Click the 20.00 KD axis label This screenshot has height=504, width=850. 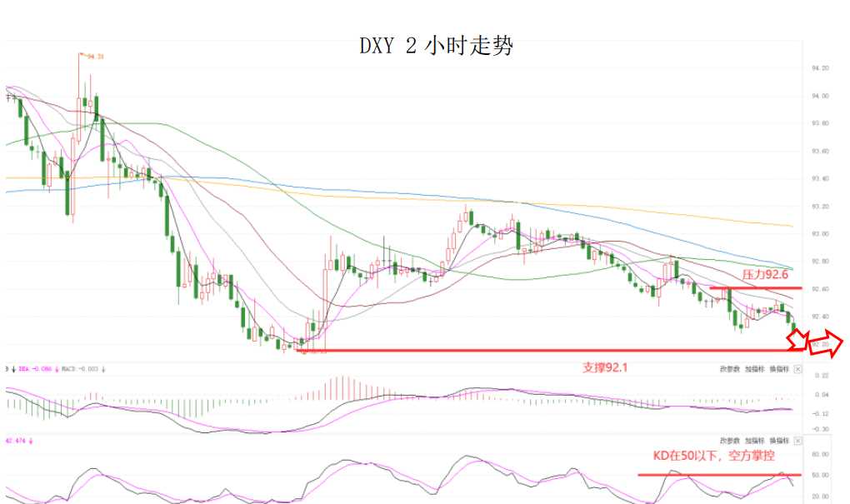point(820,497)
